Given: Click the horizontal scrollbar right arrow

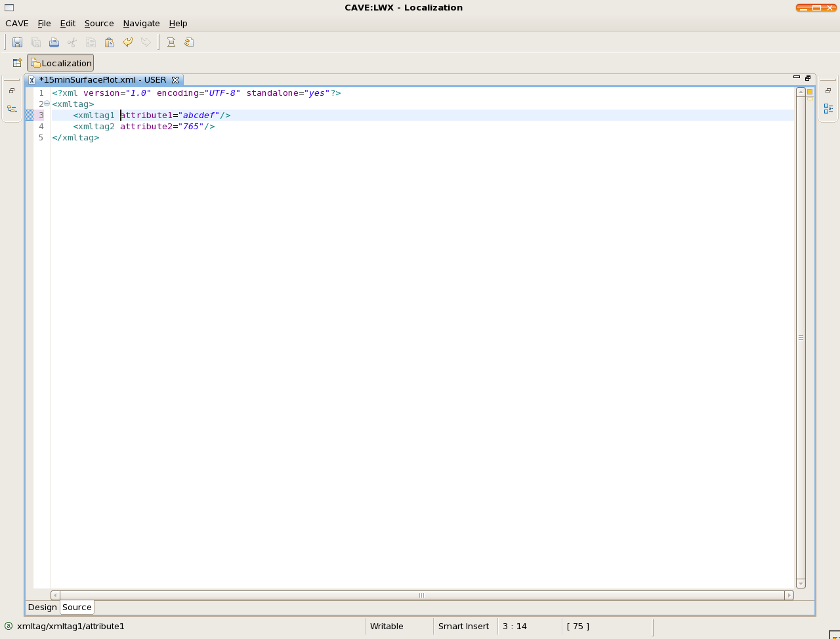Looking at the screenshot, I should (789, 596).
